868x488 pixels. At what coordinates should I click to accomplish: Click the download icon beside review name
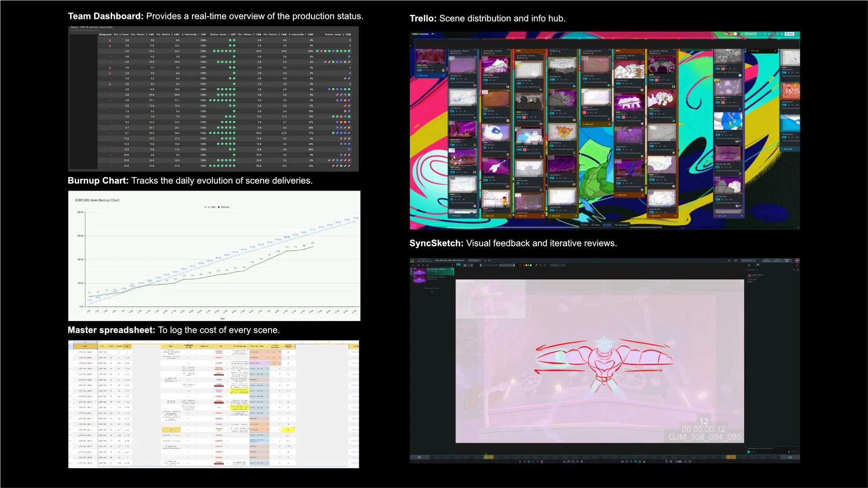click(485, 260)
